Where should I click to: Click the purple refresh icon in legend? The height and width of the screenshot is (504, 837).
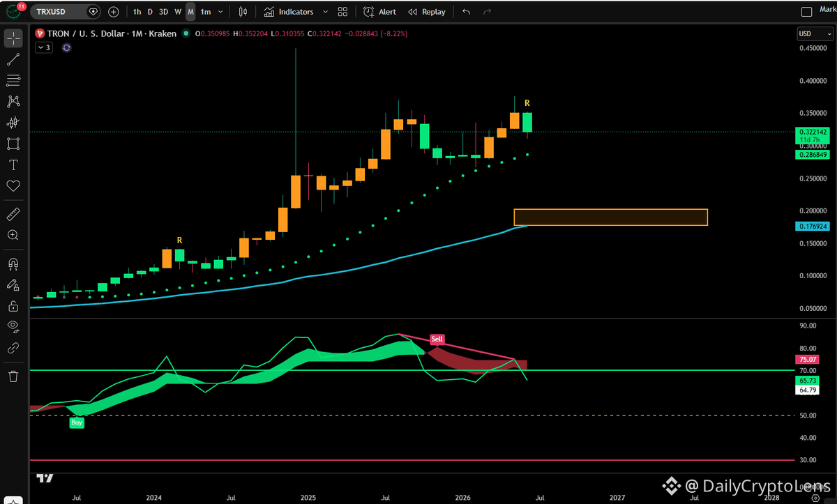click(x=66, y=47)
